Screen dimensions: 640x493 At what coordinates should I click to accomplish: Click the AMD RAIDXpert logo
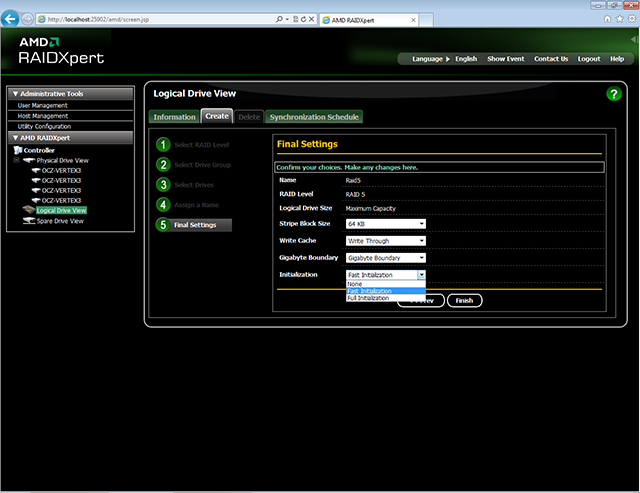click(x=61, y=51)
